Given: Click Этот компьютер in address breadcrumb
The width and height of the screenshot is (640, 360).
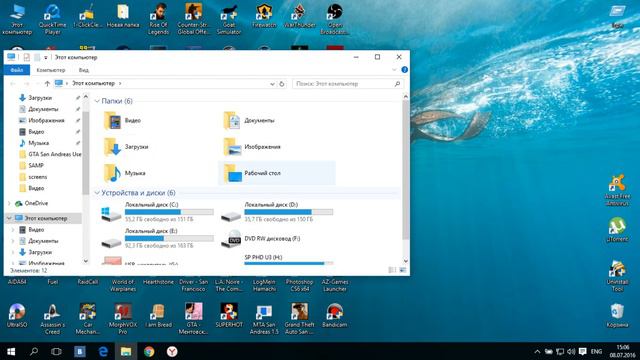Looking at the screenshot, I should [93, 83].
